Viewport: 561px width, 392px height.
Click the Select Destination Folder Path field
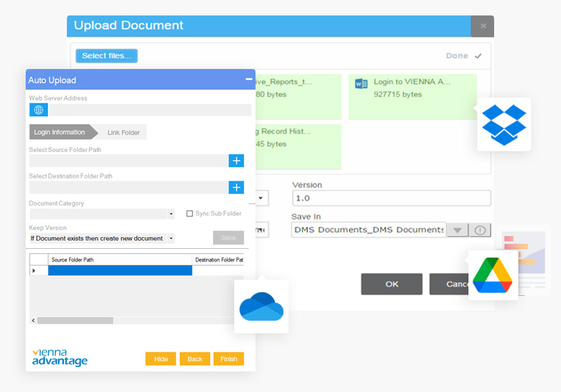[x=129, y=187]
